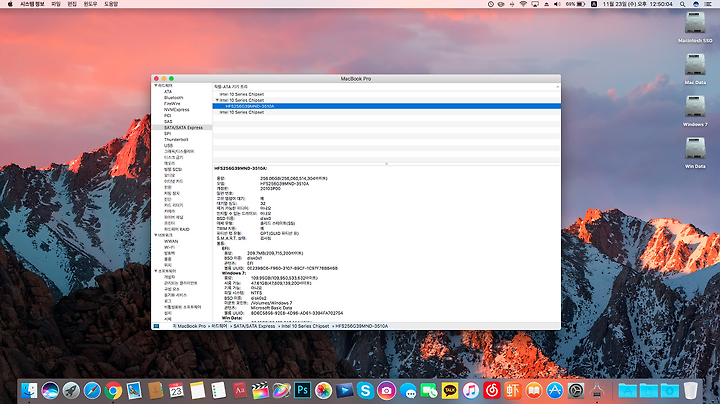Open Safari compass icon in dock

pyautogui.click(x=92, y=391)
